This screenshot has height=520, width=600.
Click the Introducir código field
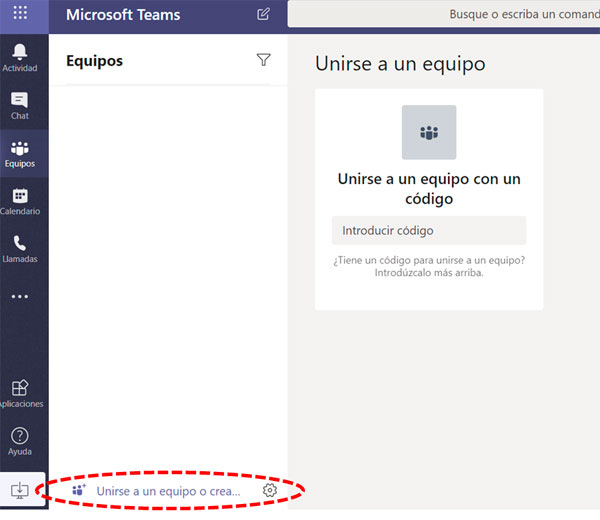429,230
